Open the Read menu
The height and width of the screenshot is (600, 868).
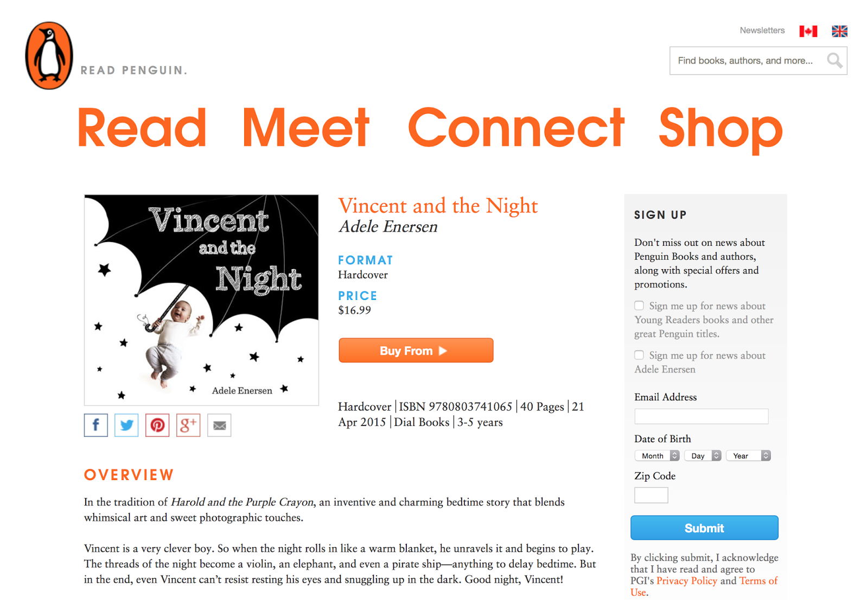click(142, 128)
